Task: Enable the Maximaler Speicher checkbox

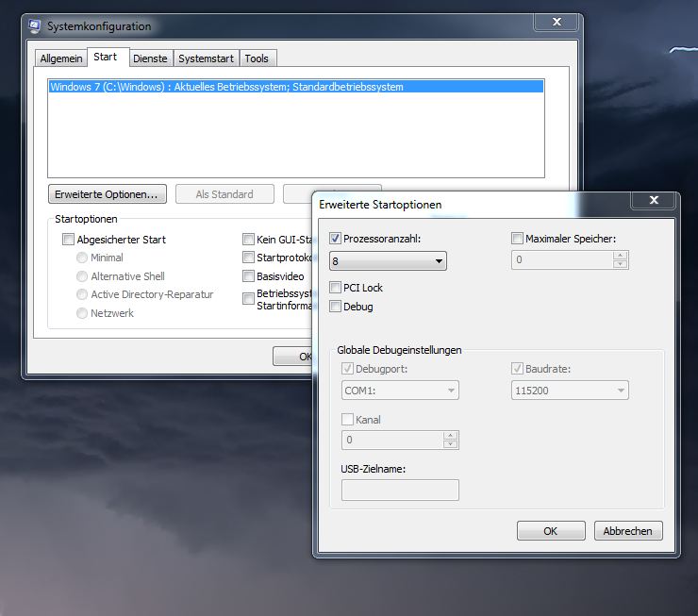Action: (517, 239)
